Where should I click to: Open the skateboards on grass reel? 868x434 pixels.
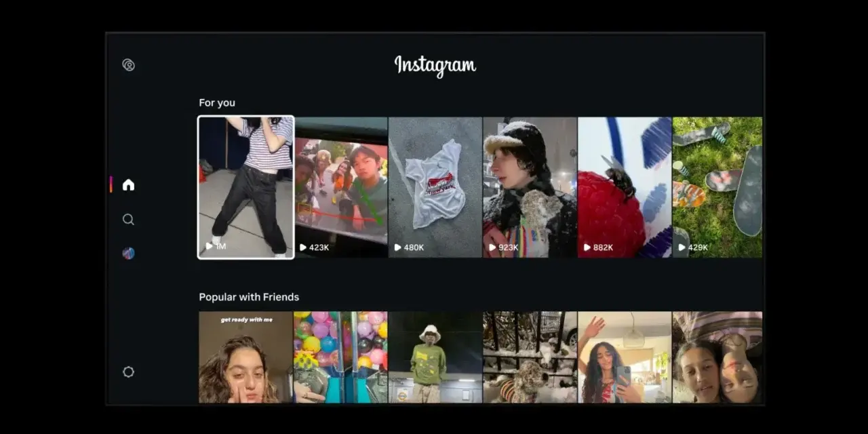[x=717, y=187]
